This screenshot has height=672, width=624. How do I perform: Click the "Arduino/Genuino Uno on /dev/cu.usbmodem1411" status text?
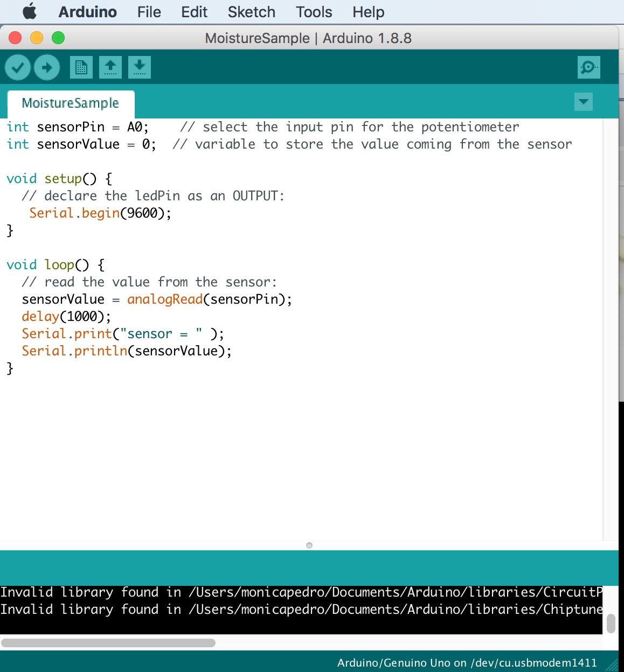point(467,663)
